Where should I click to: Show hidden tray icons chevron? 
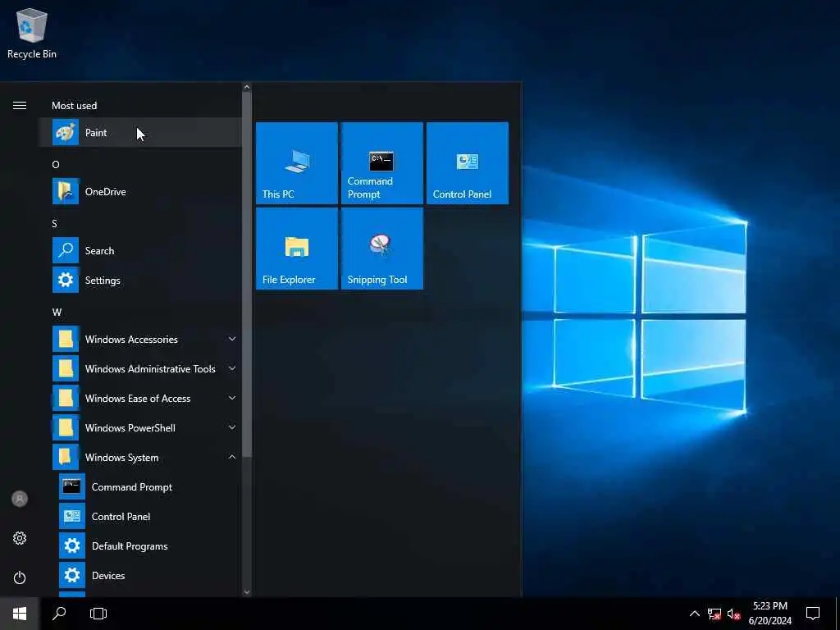pos(694,614)
